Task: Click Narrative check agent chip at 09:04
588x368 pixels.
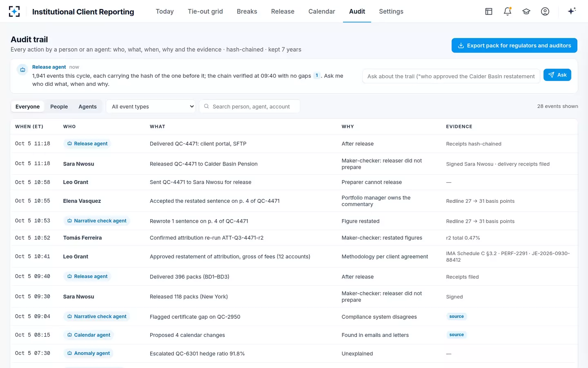Action: coord(97,316)
